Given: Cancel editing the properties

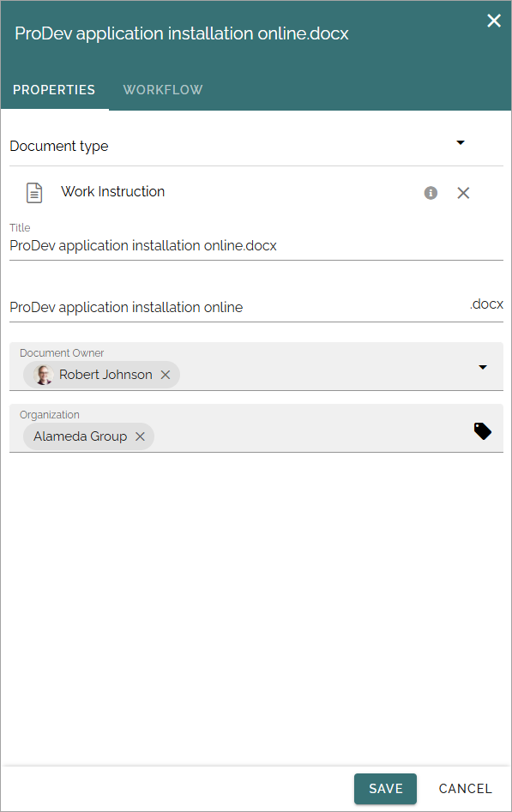Looking at the screenshot, I should 466,788.
